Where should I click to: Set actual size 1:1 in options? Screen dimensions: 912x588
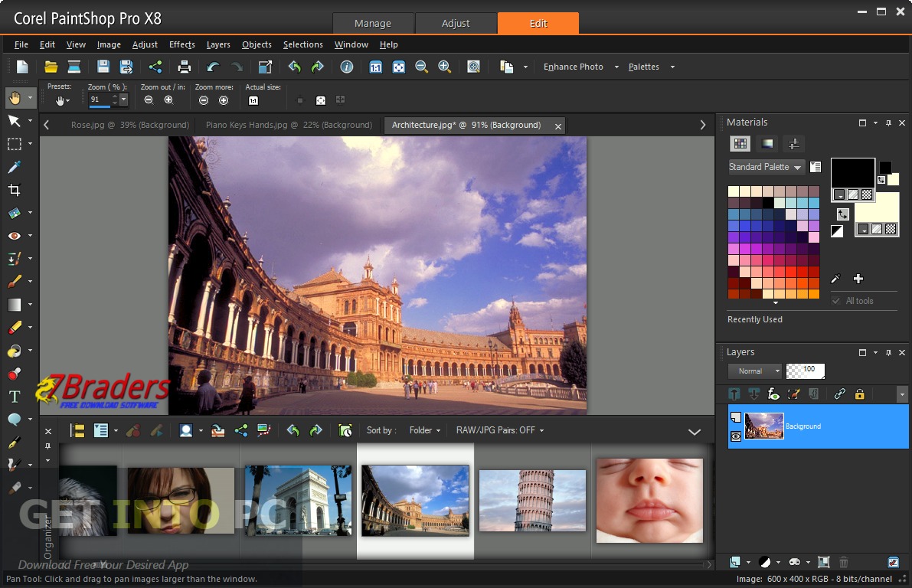253,100
